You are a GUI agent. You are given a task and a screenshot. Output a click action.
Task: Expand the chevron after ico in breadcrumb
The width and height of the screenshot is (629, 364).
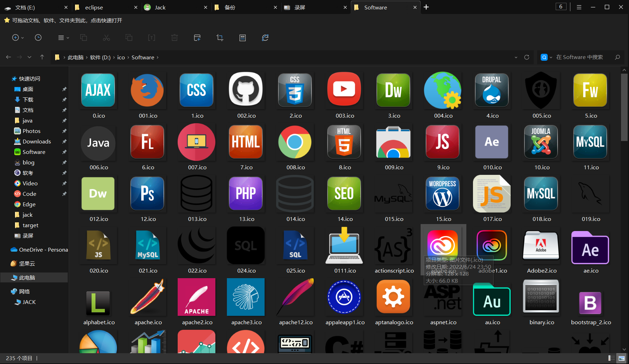tap(128, 58)
